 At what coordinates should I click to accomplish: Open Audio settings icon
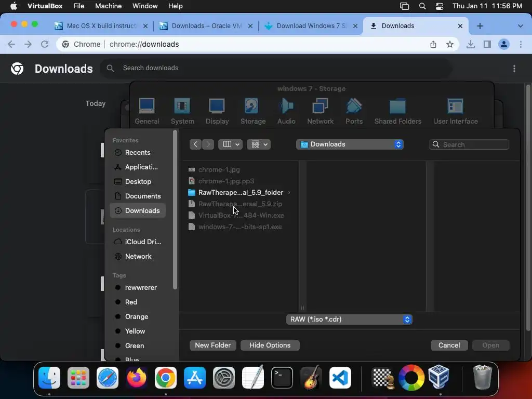pyautogui.click(x=286, y=111)
